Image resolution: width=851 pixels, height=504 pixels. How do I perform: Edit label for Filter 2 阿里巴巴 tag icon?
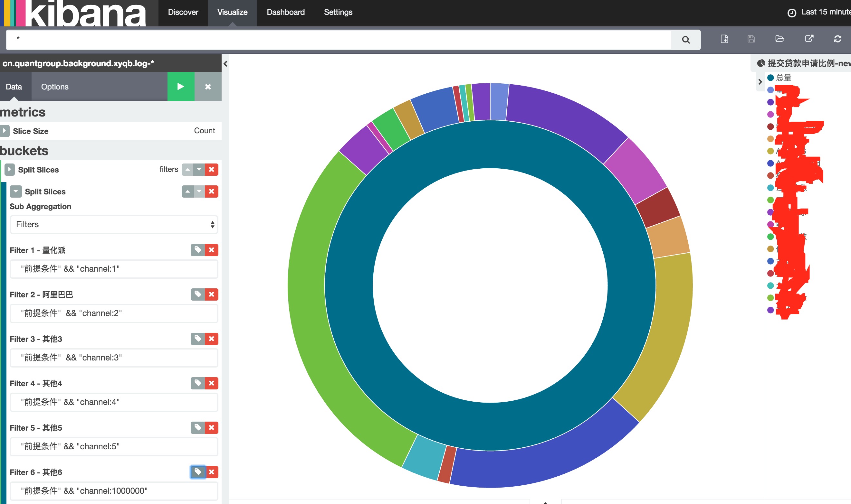[x=198, y=294]
